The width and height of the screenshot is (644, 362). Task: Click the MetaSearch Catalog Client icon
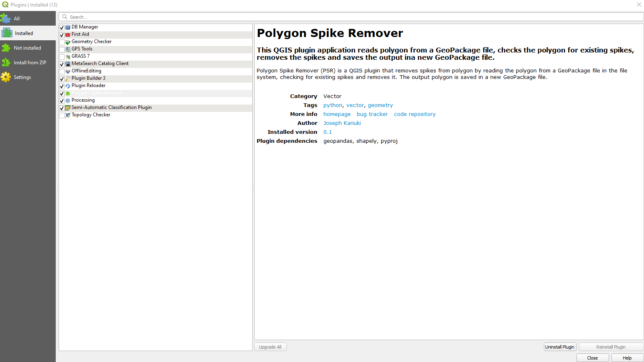point(68,64)
